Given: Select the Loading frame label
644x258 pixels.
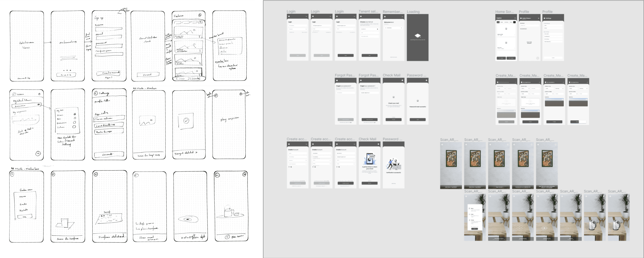Looking at the screenshot, I should (x=413, y=11).
